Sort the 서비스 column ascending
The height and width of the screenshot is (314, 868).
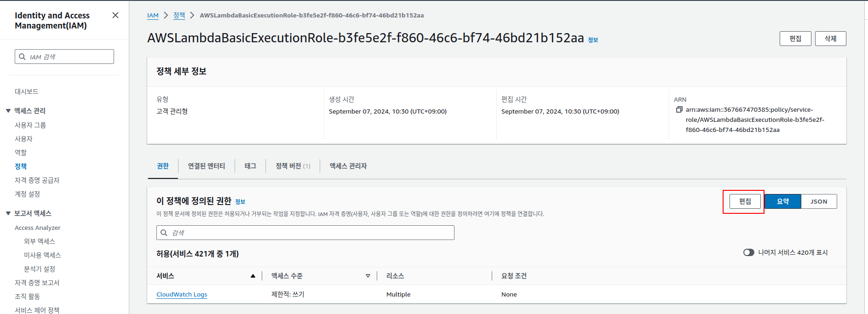pos(253,276)
